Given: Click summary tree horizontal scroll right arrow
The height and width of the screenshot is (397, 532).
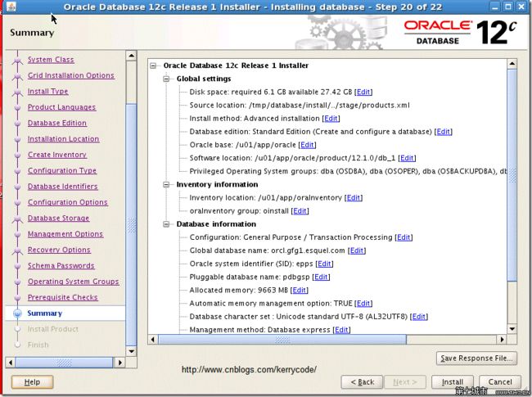Looking at the screenshot, I should pos(502,340).
